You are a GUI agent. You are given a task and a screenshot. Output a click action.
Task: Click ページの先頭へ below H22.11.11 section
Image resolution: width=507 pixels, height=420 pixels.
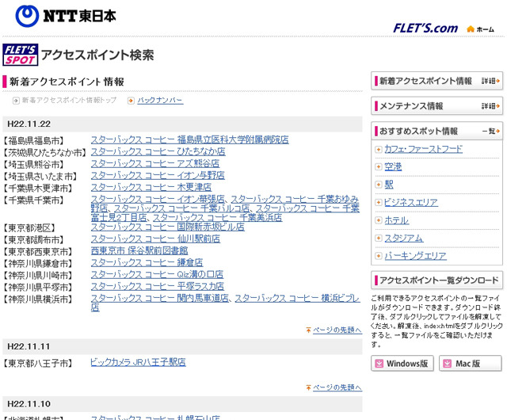pyautogui.click(x=337, y=388)
